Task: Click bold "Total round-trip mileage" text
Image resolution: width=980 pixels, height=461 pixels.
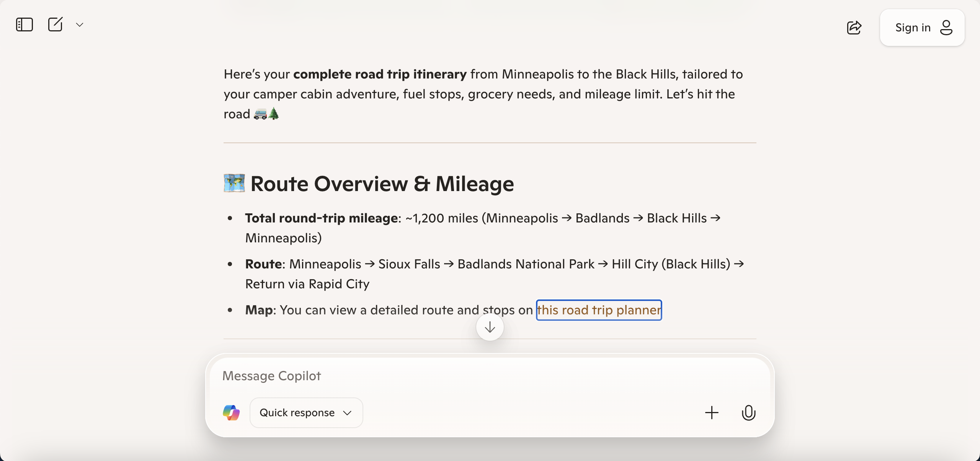Action: pos(321,218)
